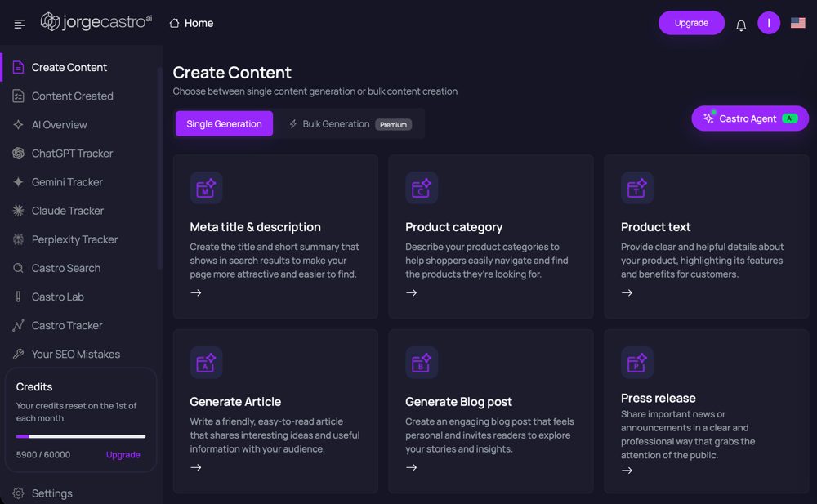Click Your SEO Mistakes wrench icon
Viewport: 817px width, 504px height.
(x=18, y=354)
